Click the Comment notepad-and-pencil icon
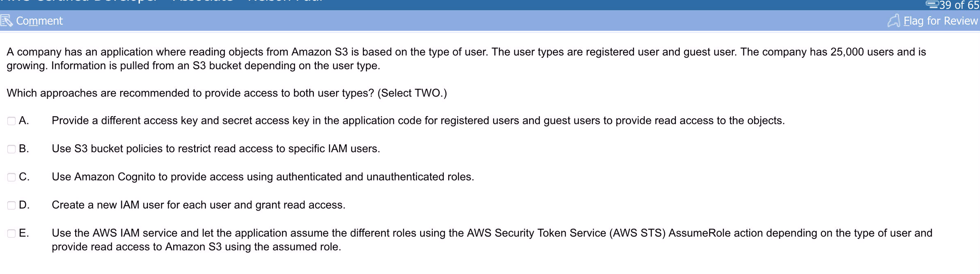 click(7, 20)
